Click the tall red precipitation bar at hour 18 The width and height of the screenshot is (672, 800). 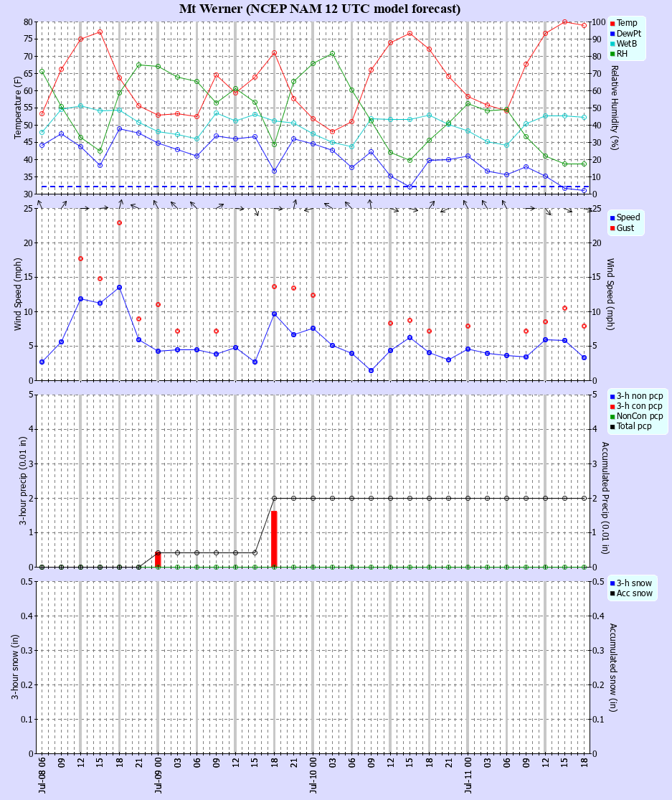coord(274,539)
